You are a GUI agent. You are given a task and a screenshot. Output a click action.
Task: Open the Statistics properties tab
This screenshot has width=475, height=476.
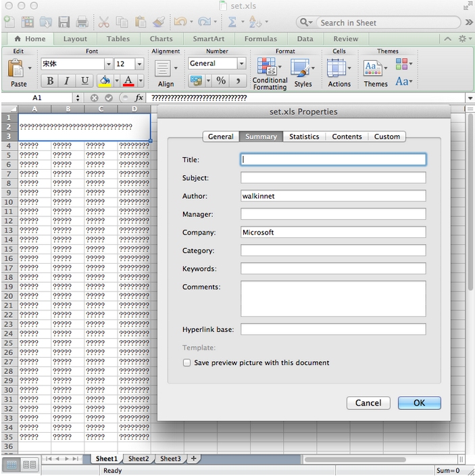[304, 137]
